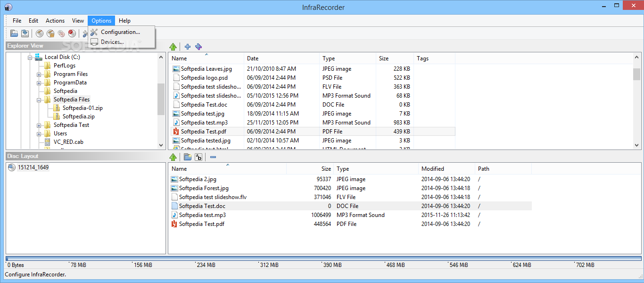The width and height of the screenshot is (644, 283).
Task: Open the Actions menu
Action: click(55, 20)
